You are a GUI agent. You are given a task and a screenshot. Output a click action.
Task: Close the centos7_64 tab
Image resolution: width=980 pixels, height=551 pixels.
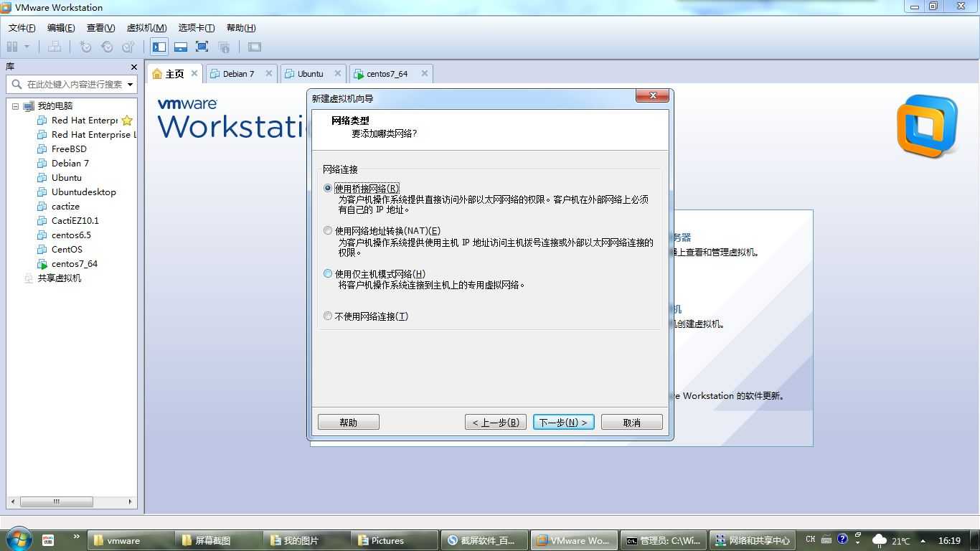point(425,73)
